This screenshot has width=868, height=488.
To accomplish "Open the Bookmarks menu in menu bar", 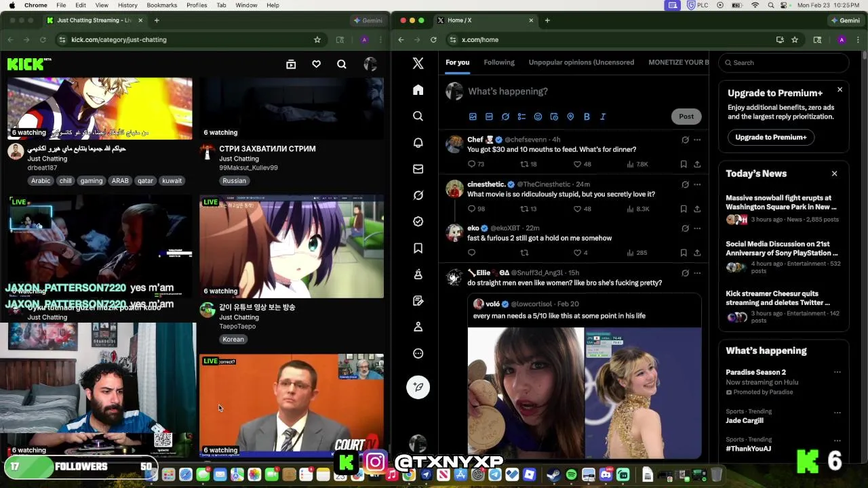I will pyautogui.click(x=161, y=5).
